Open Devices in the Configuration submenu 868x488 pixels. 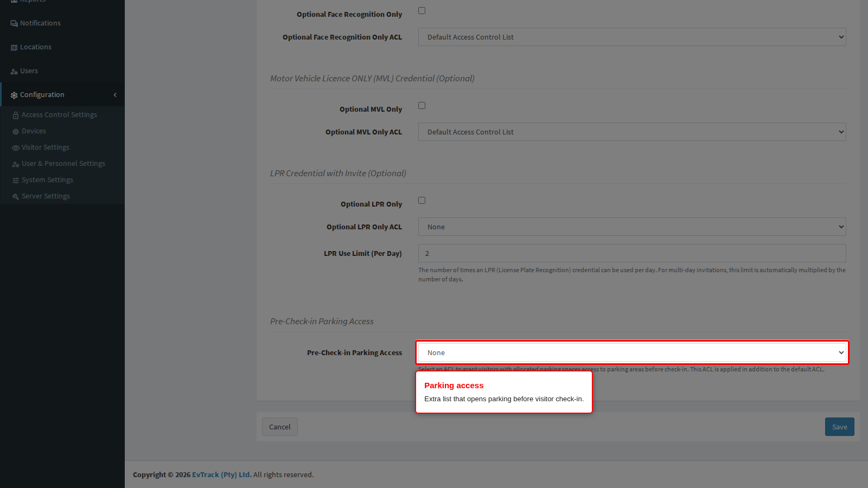pyautogui.click(x=34, y=131)
